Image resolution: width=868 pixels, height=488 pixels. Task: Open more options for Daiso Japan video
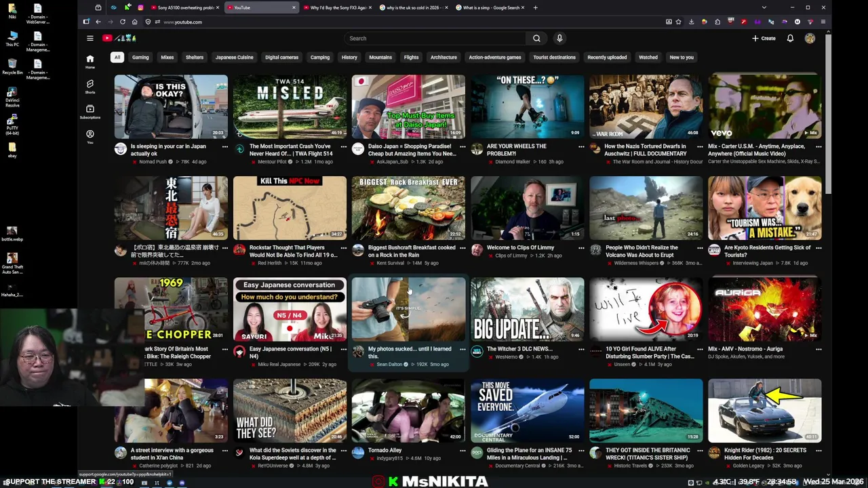pos(462,146)
